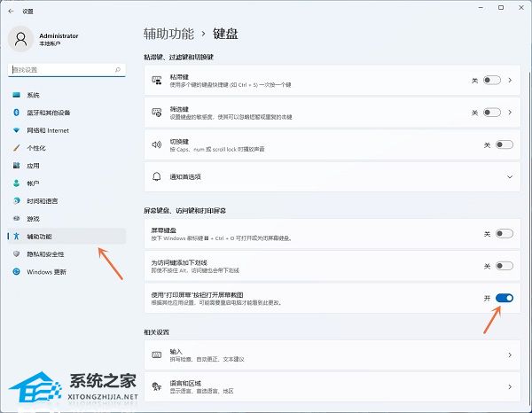Click the 辅助功能 breadcrumb link
This screenshot has width=532, height=413.
(x=167, y=34)
